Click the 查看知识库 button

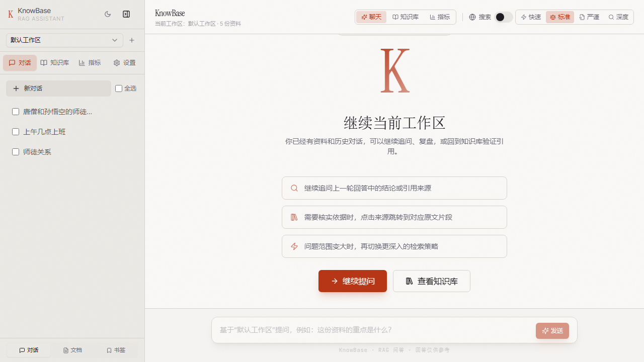432,281
